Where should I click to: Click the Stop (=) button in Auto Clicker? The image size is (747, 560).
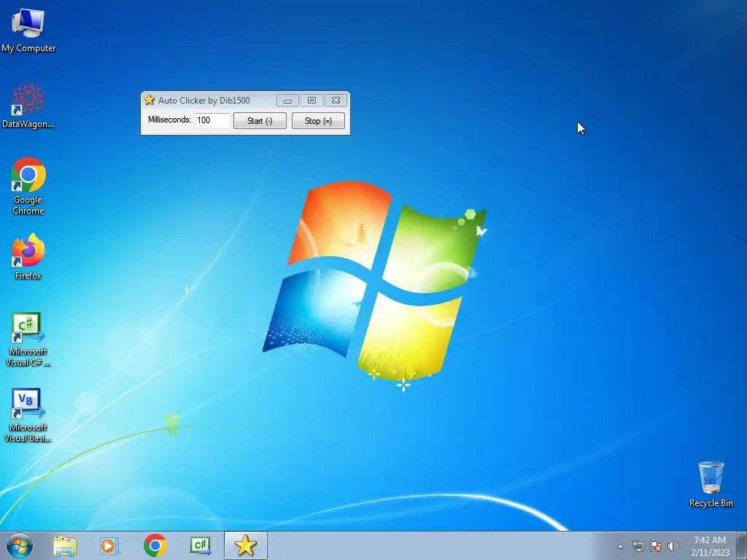click(318, 121)
